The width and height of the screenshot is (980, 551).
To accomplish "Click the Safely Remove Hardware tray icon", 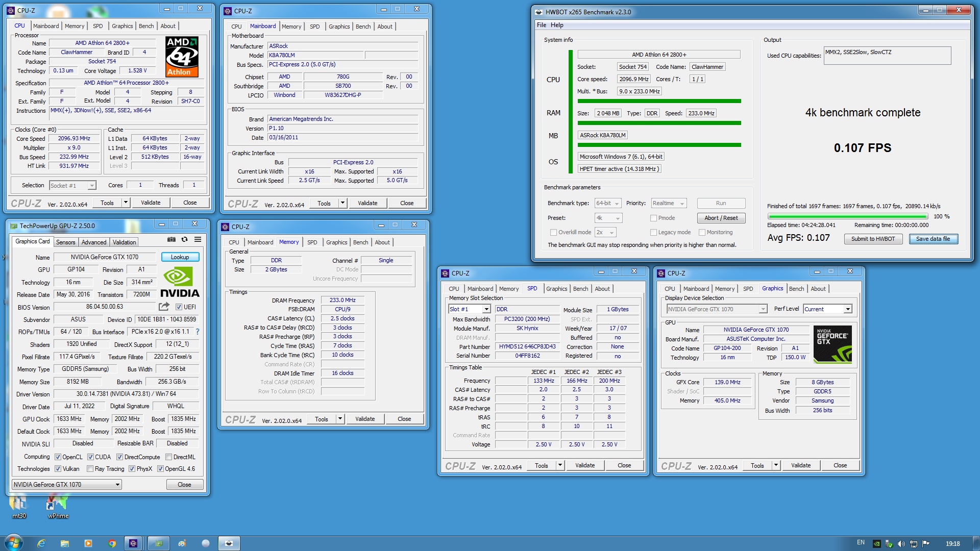I will 889,544.
